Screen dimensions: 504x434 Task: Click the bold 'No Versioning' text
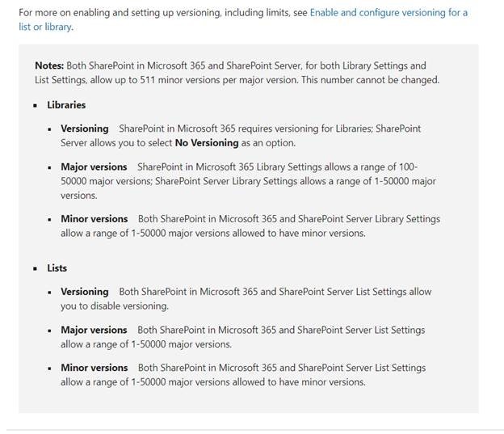(x=207, y=142)
